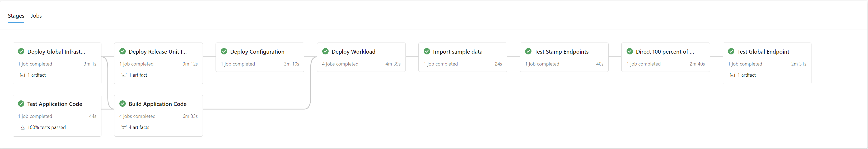The width and height of the screenshot is (868, 149).
Task: Click the artifact icon in Build Application Code
Action: tap(124, 127)
